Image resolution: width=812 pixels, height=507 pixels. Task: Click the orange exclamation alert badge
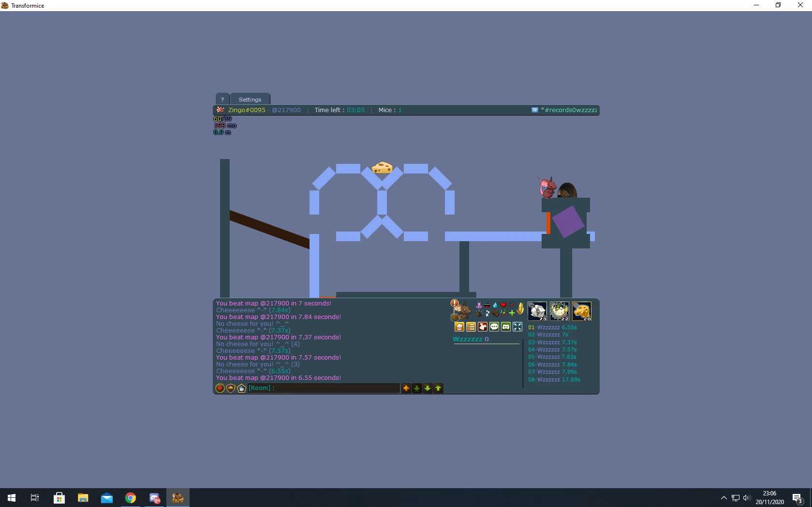(455, 303)
